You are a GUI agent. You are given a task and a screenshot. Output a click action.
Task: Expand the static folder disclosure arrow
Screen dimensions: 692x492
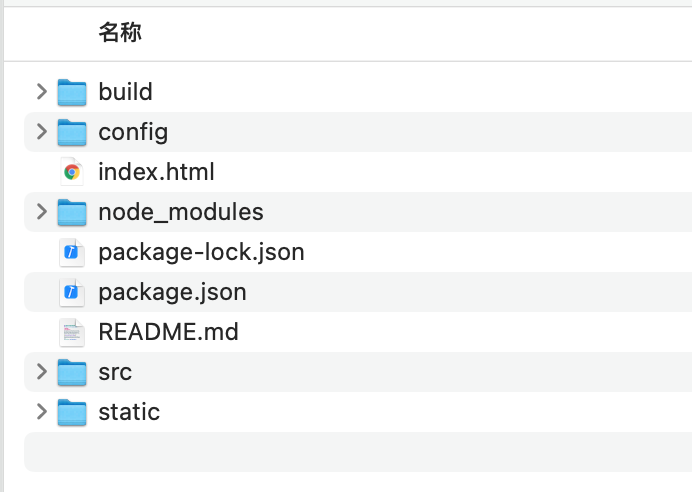click(x=41, y=412)
